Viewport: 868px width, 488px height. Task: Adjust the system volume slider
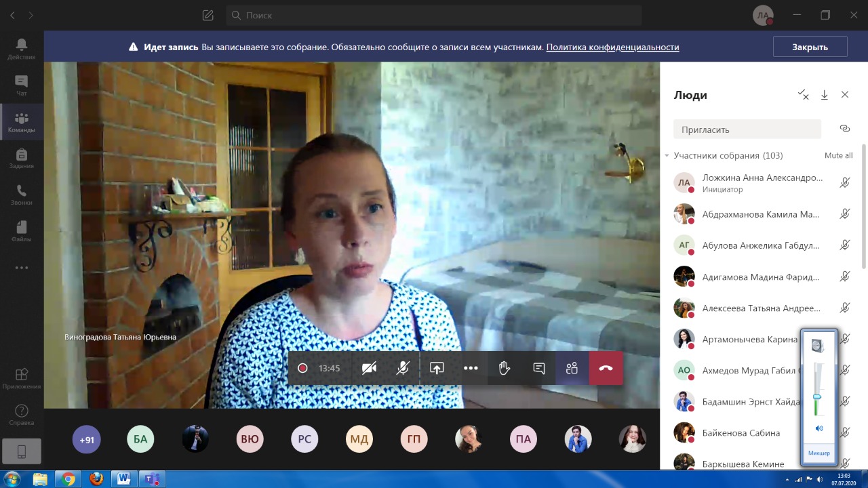(x=817, y=396)
